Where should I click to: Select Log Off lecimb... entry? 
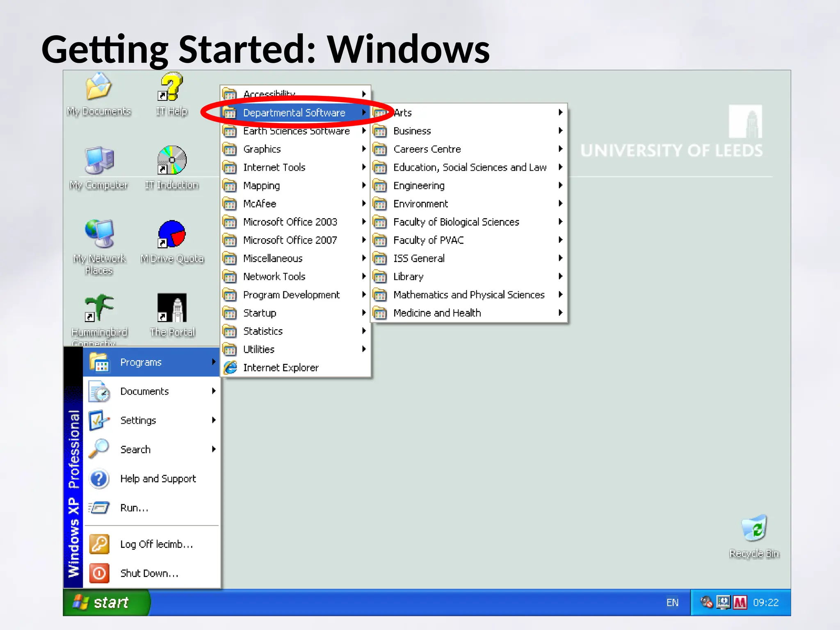click(151, 544)
